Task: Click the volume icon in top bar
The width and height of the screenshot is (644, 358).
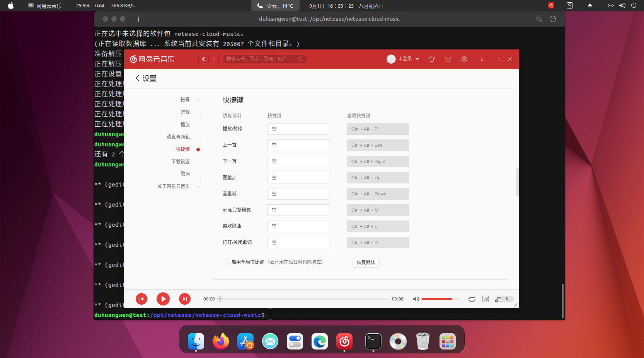Action: [x=622, y=5]
